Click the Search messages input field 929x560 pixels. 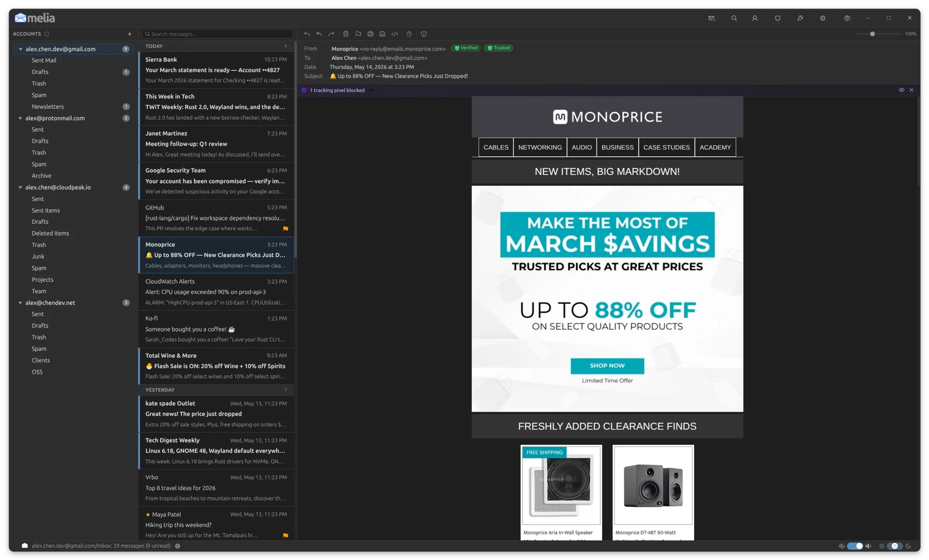coord(217,34)
